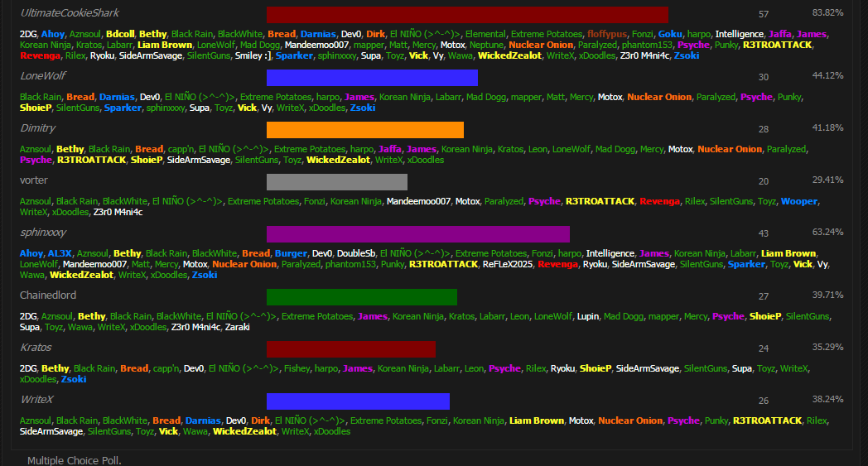The height and width of the screenshot is (466, 868).
Task: Click the vote count 28
Action: (764, 129)
